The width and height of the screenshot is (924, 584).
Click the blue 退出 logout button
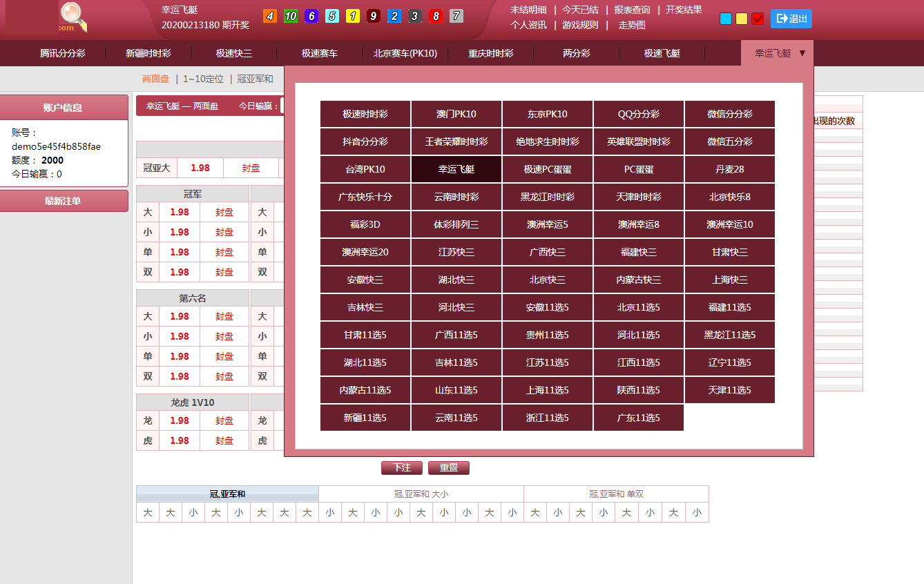[791, 19]
